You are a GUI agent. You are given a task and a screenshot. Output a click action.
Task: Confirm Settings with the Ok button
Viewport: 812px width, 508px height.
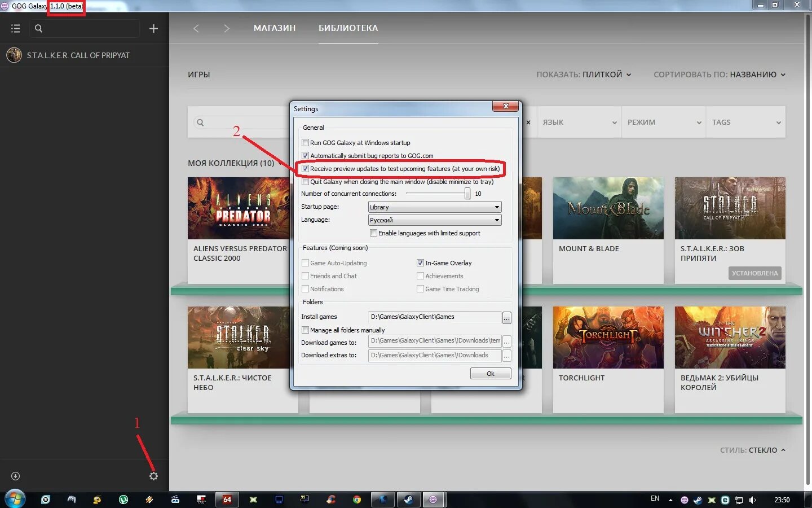point(491,374)
